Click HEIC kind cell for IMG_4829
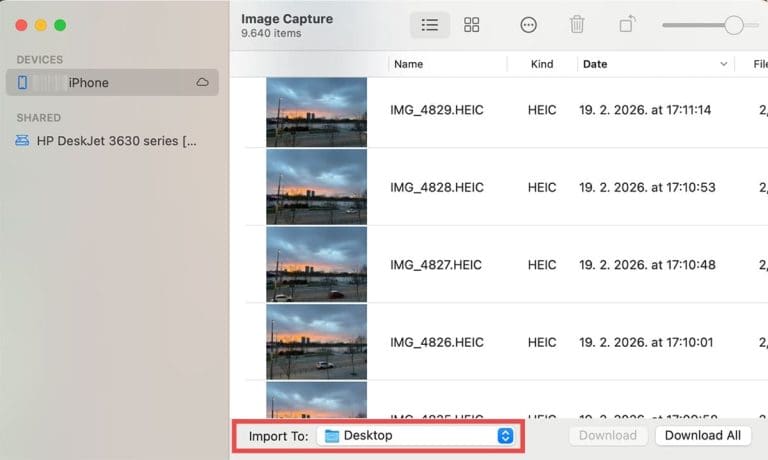The image size is (768, 460). [x=542, y=110]
